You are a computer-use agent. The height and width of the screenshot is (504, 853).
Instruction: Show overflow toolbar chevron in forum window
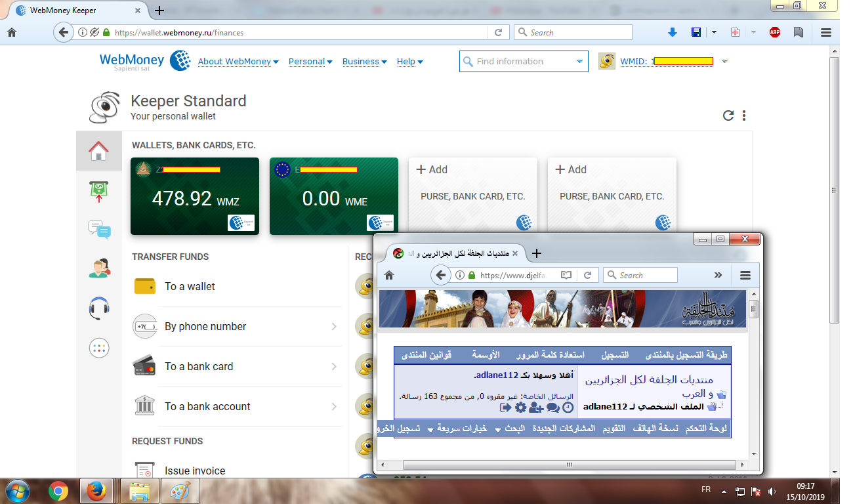pyautogui.click(x=718, y=275)
